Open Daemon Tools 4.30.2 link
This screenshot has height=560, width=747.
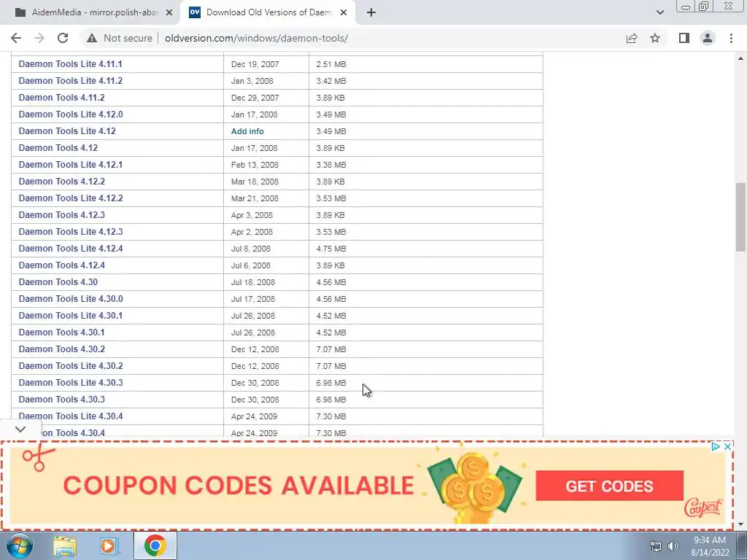[x=61, y=349]
